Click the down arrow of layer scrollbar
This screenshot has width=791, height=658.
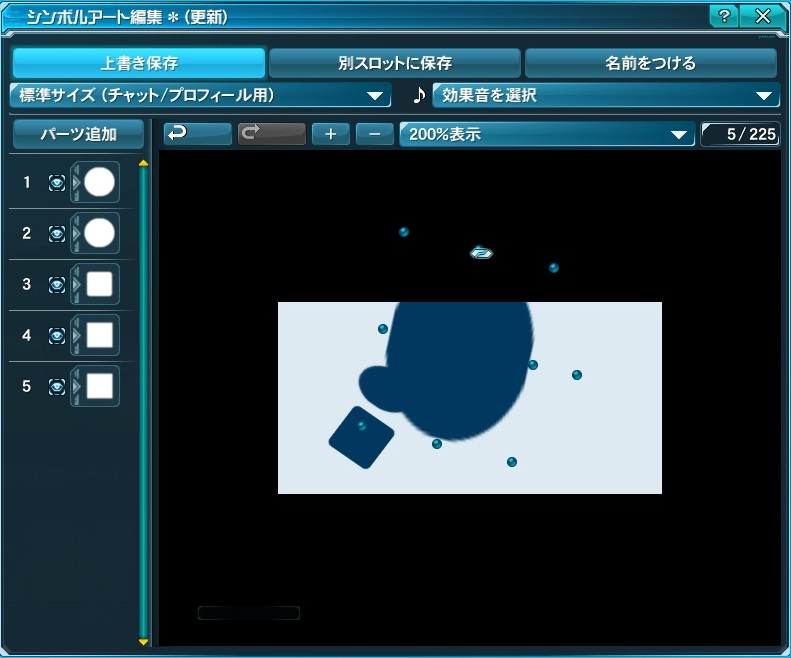143,642
